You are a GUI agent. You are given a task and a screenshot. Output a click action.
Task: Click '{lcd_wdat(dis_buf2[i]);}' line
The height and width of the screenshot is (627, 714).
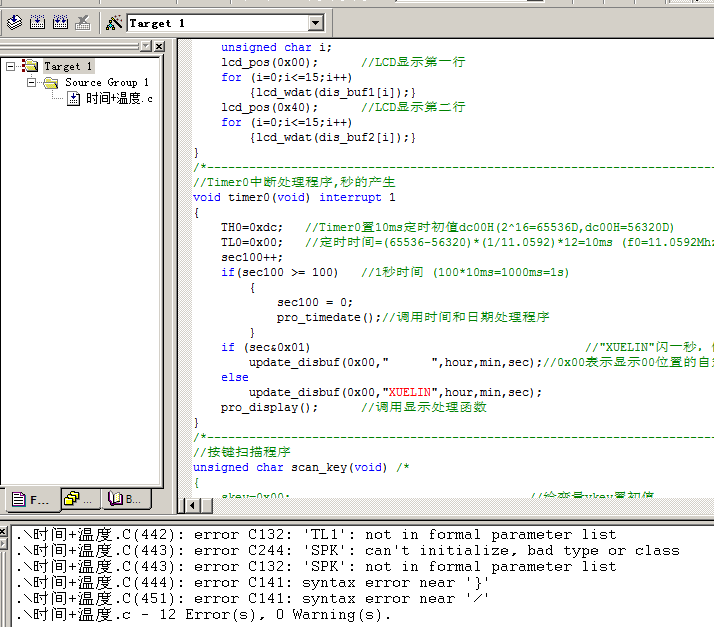[332, 138]
